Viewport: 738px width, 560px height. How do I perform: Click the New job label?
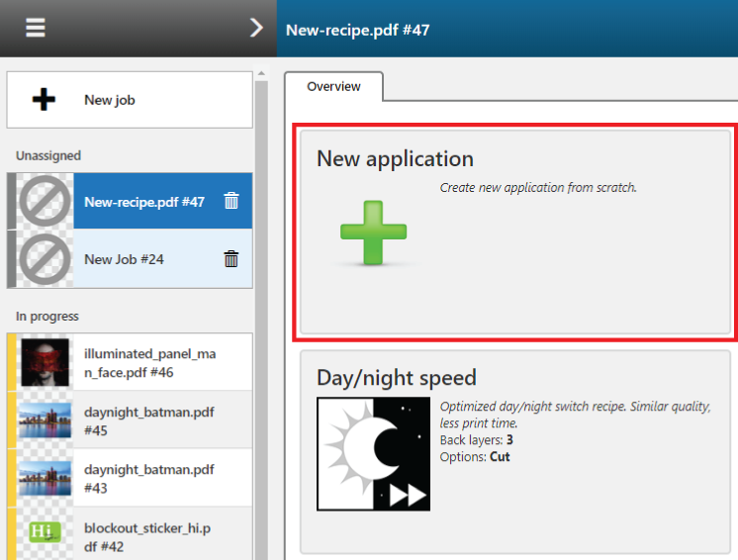coord(109,100)
